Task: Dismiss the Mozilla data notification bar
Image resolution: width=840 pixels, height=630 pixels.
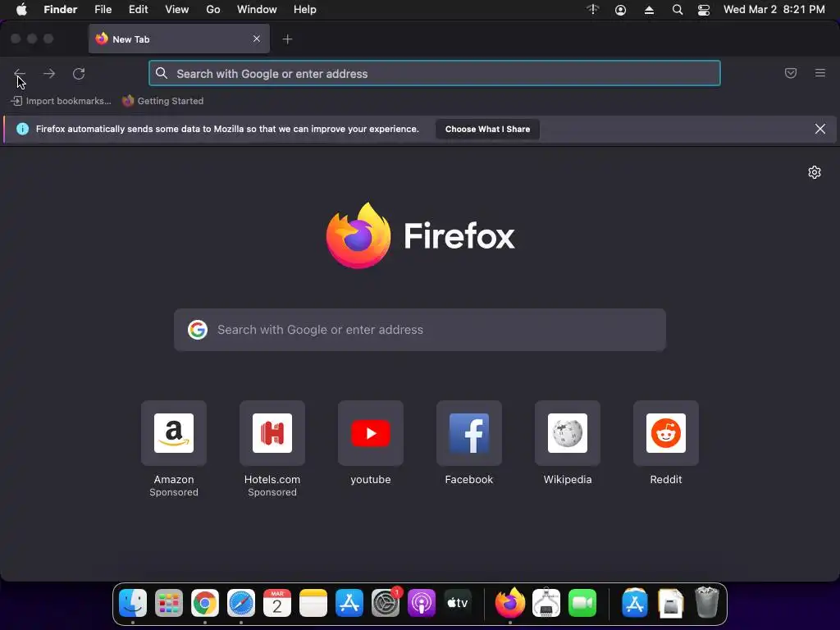Action: coord(820,129)
